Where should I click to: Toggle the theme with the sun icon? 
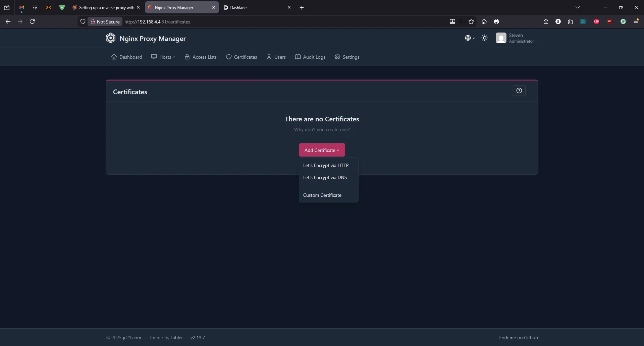[485, 38]
